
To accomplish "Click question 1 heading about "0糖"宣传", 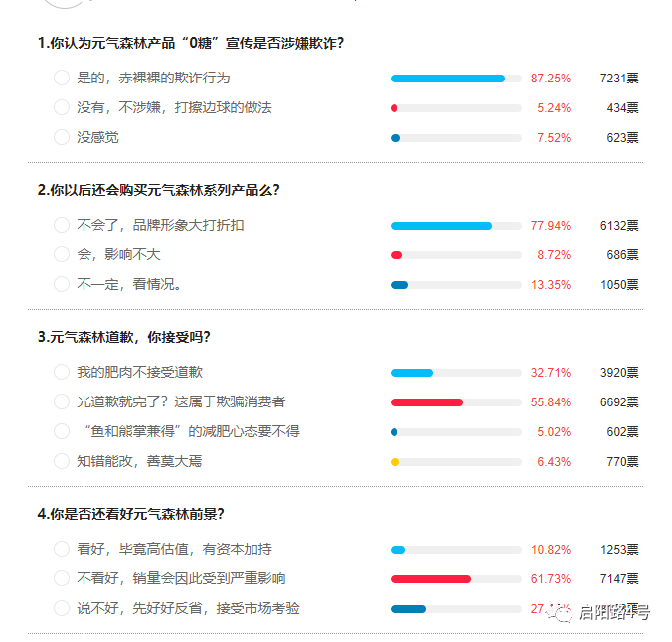I will tap(191, 43).
